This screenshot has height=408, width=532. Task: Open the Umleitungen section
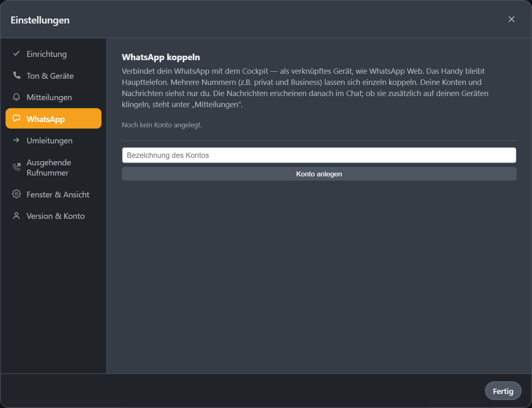click(54, 141)
